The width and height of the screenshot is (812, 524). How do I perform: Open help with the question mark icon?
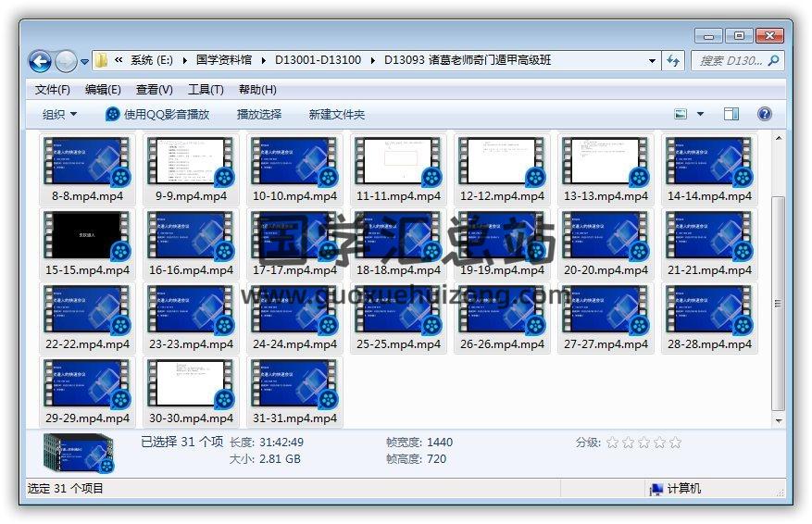point(765,114)
